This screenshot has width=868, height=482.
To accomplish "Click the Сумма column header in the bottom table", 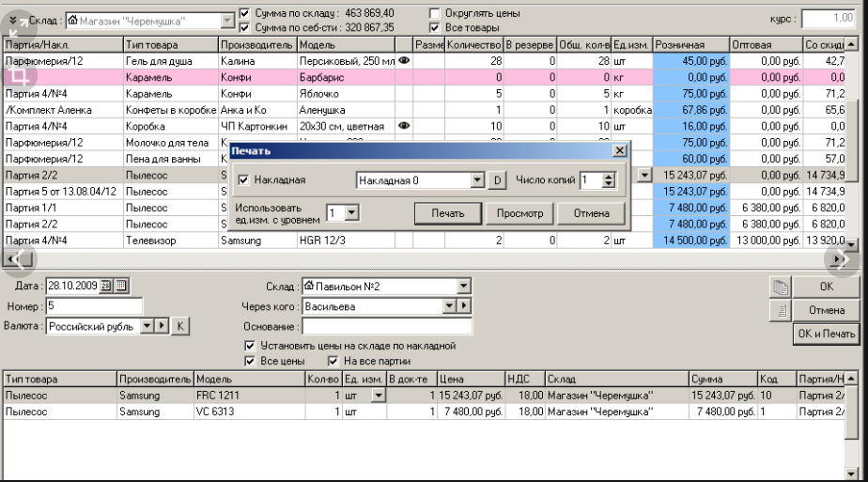I will [723, 379].
